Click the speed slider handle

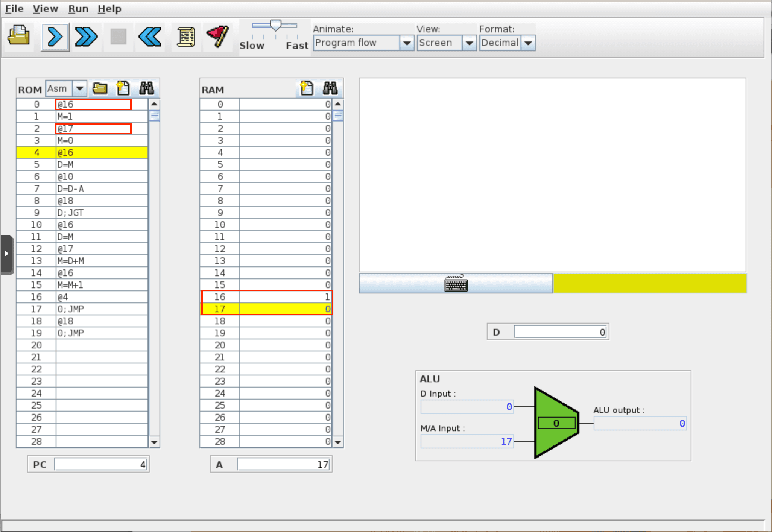pos(276,26)
